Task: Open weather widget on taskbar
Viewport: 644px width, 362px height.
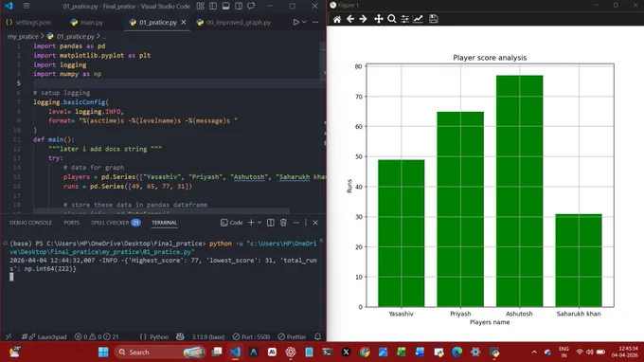Action: pyautogui.click(x=14, y=353)
